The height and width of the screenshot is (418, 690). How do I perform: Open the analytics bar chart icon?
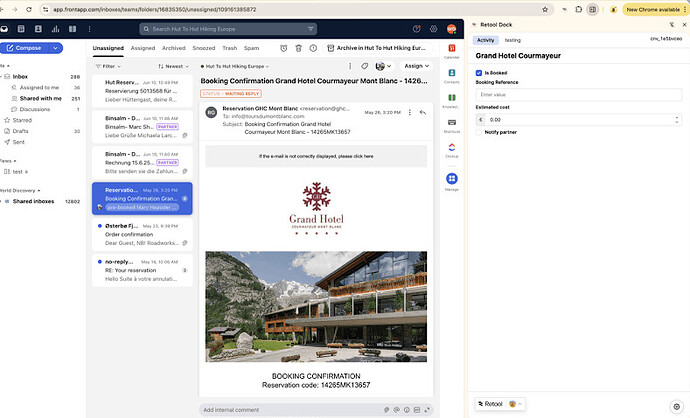click(55, 29)
